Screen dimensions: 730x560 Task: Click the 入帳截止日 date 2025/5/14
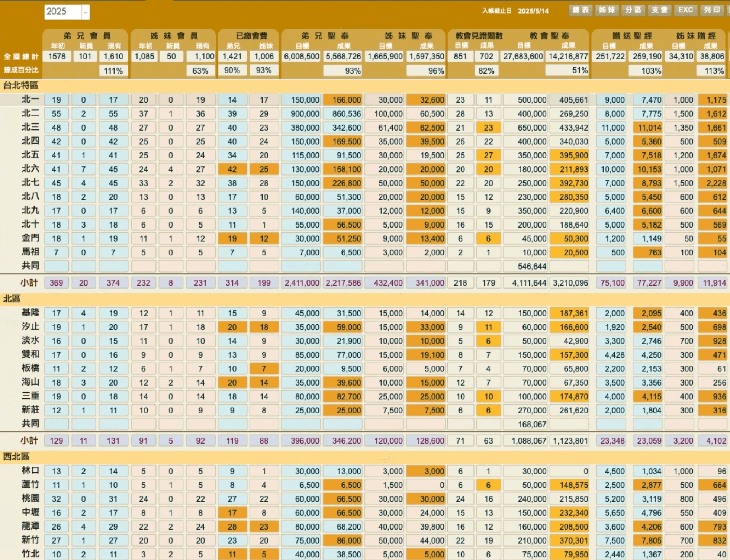pos(533,11)
